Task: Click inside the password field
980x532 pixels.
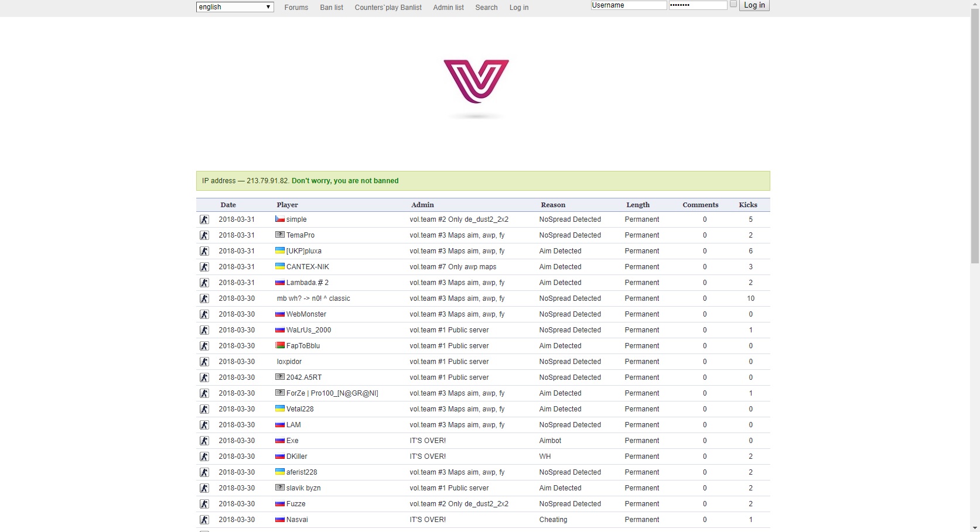Action: 698,5
